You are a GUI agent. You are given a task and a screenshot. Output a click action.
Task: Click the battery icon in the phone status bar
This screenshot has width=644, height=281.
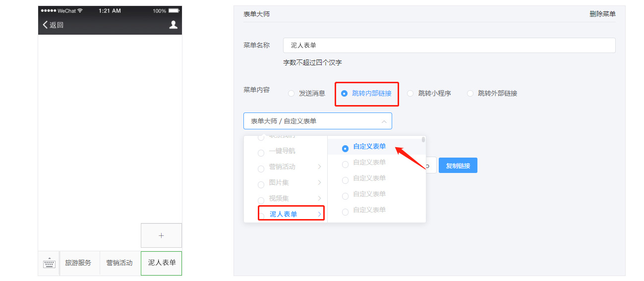click(174, 10)
